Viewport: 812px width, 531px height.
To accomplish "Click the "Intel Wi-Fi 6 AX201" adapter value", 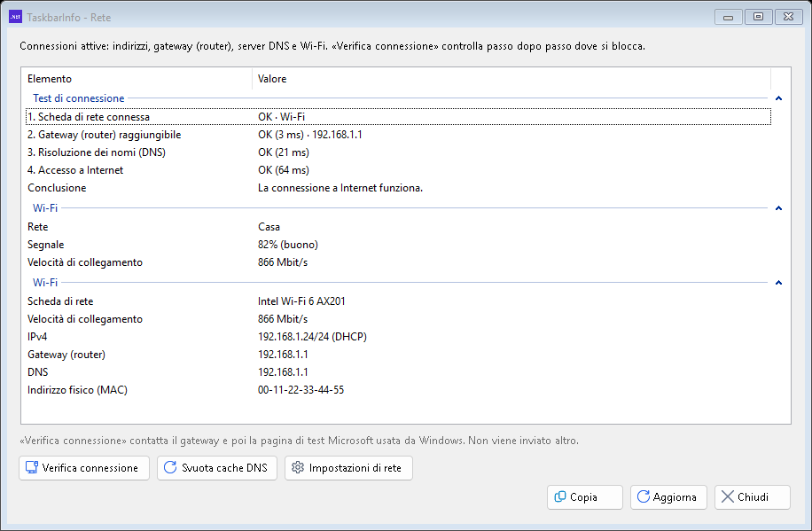I will (301, 301).
